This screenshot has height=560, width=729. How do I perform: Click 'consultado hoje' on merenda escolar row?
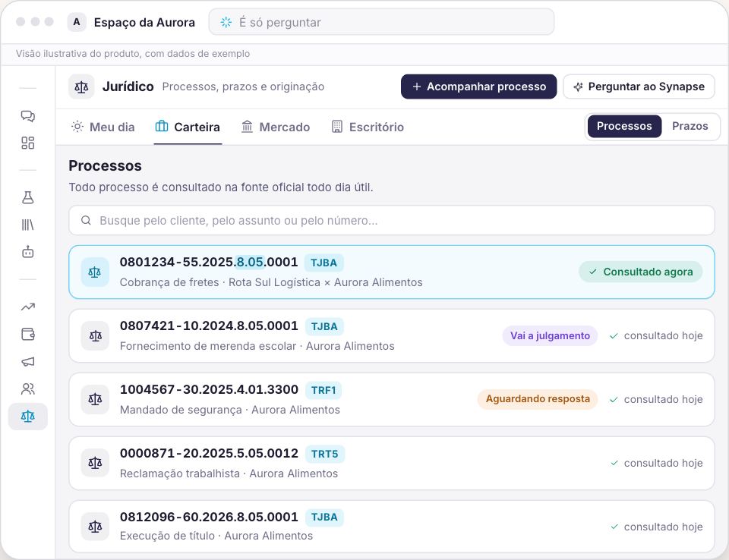656,336
